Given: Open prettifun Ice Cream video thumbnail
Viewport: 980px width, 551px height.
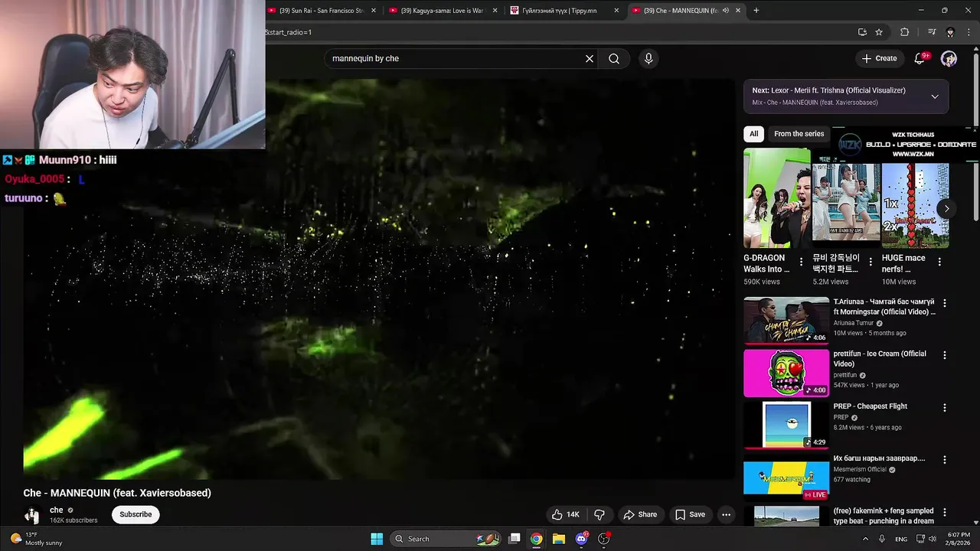Looking at the screenshot, I should [x=786, y=373].
